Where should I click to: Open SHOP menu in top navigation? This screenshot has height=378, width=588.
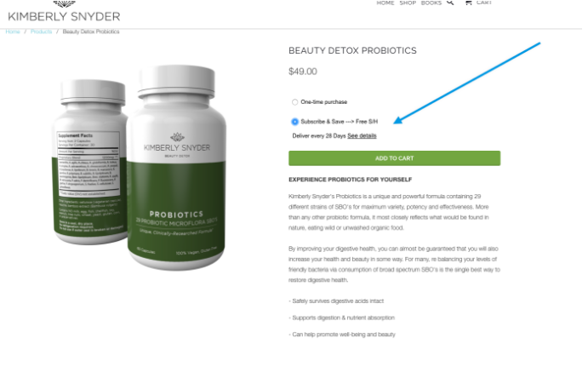coord(408,3)
